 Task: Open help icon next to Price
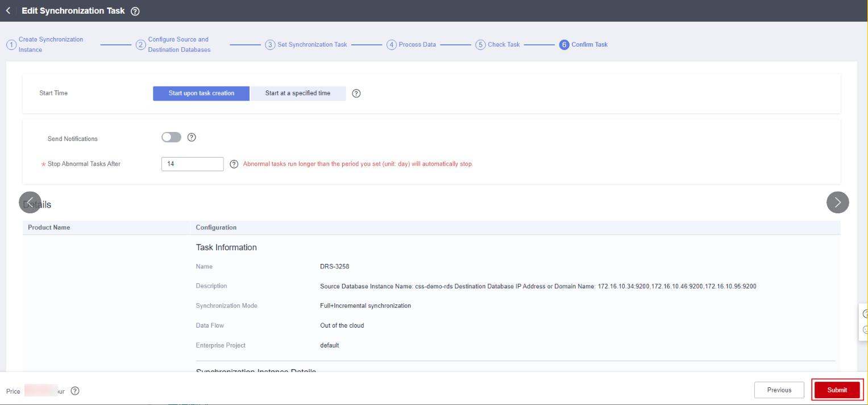point(75,391)
